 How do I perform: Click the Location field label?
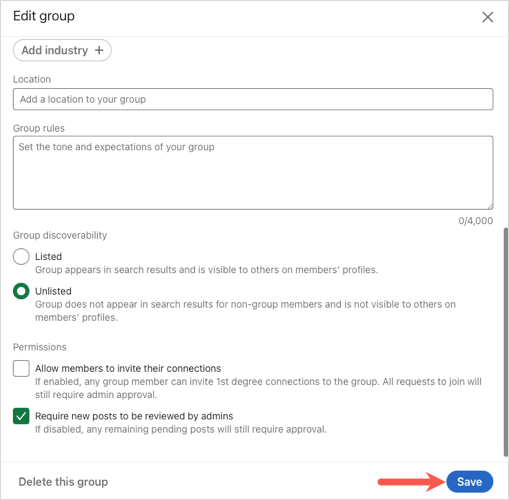pos(32,79)
